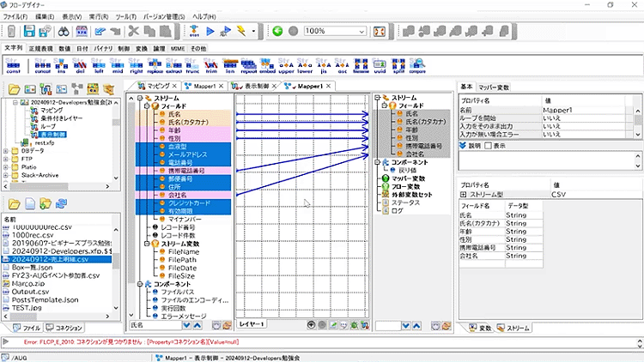This screenshot has height=362, width=644.
Task: Select the repeat string function
Action: [248, 66]
